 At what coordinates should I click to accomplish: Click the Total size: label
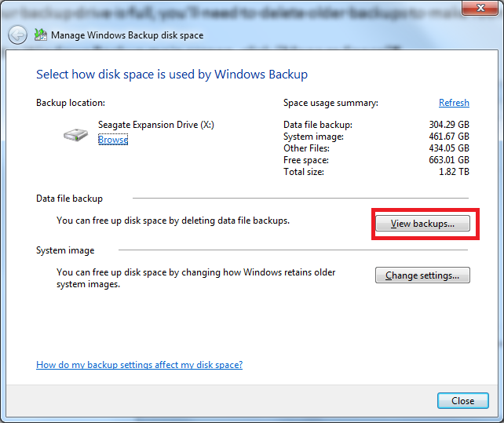coord(304,172)
